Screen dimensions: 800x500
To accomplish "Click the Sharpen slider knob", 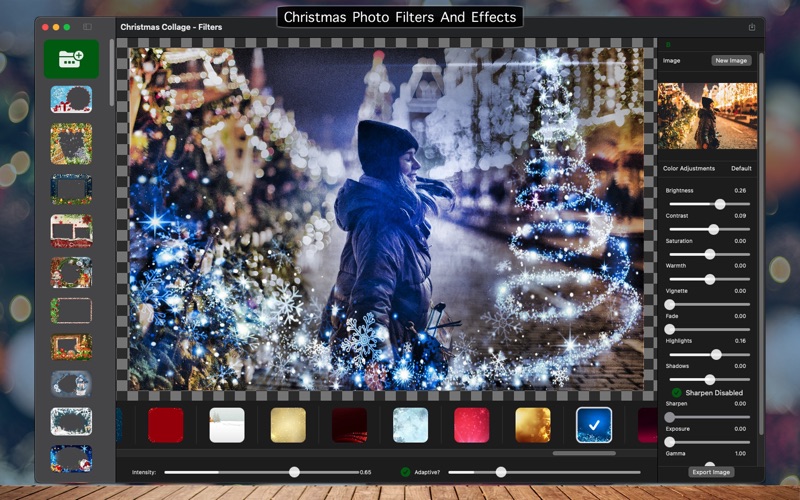I will [x=669, y=417].
